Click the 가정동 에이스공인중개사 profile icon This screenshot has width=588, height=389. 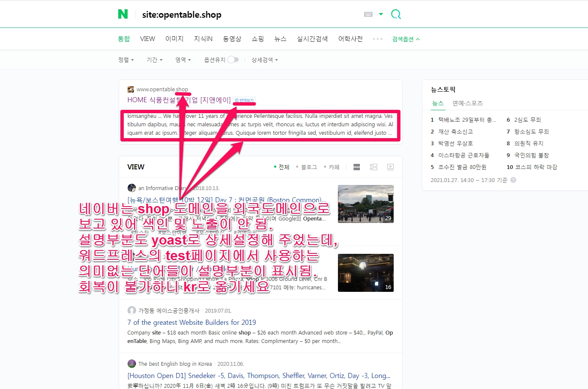pyautogui.click(x=132, y=310)
